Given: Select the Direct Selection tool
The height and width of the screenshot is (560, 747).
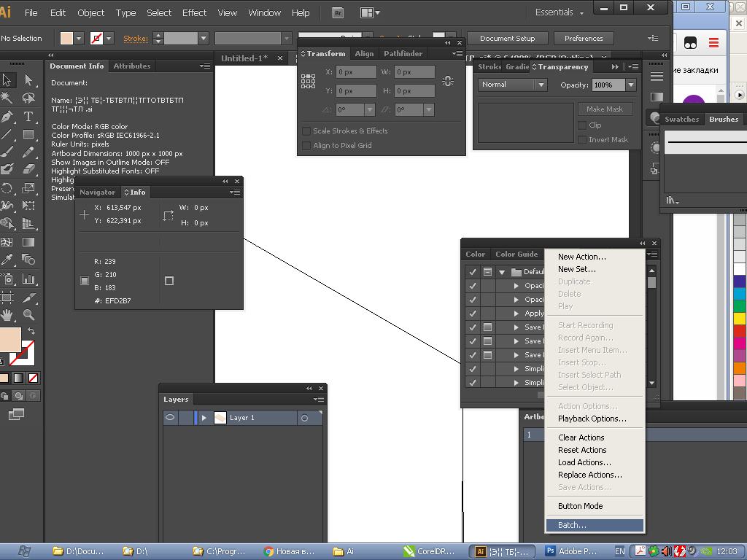Looking at the screenshot, I should 28,80.
